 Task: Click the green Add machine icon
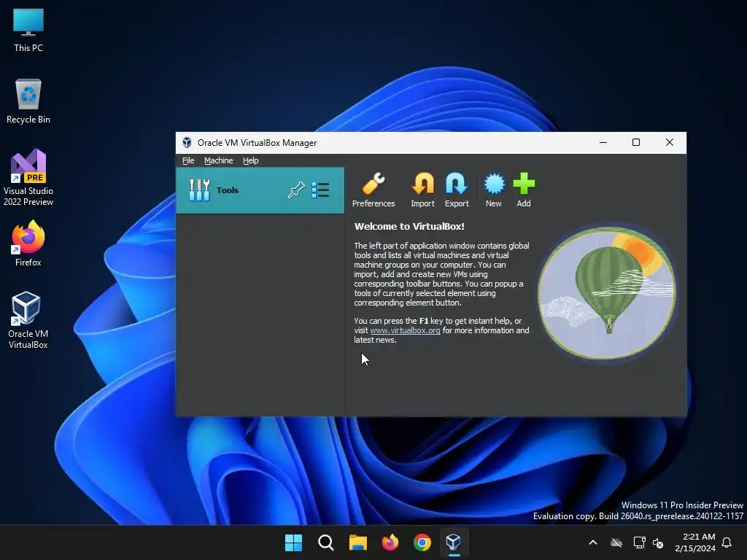[x=524, y=190]
